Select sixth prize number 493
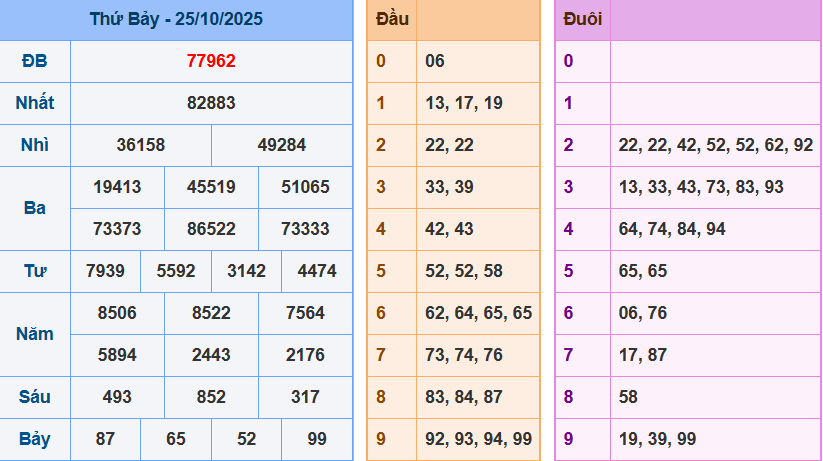Viewport: 823px width, 461px height. coord(117,397)
